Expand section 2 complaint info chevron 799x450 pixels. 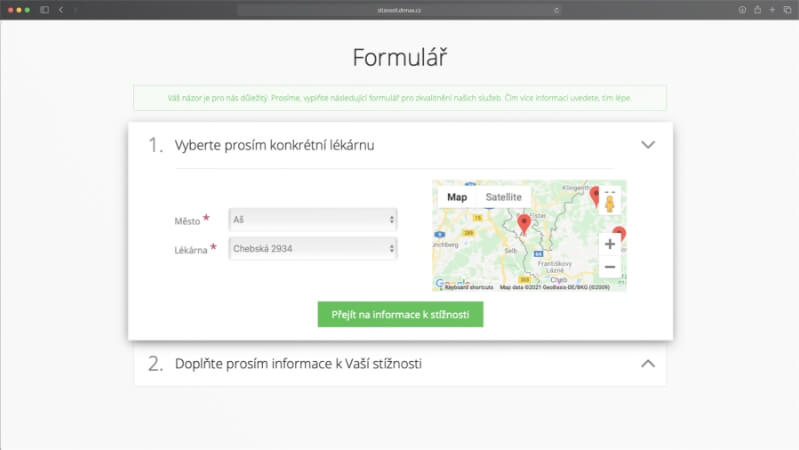click(647, 364)
